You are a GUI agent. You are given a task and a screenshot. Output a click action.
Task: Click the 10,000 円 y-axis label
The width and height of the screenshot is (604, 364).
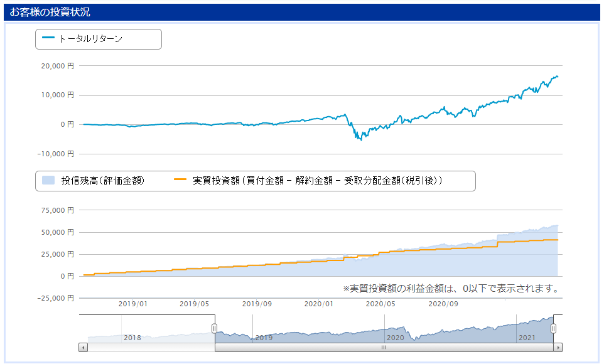57,95
